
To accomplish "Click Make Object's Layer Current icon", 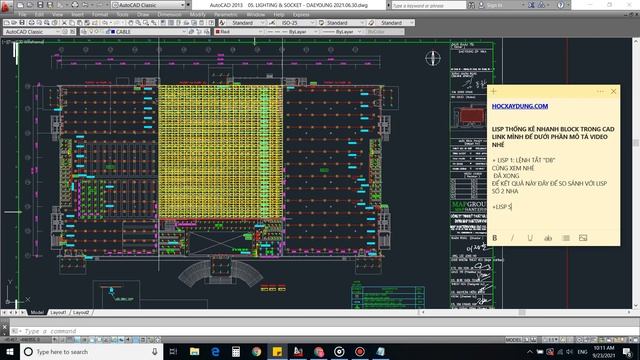I will (x=191, y=31).
